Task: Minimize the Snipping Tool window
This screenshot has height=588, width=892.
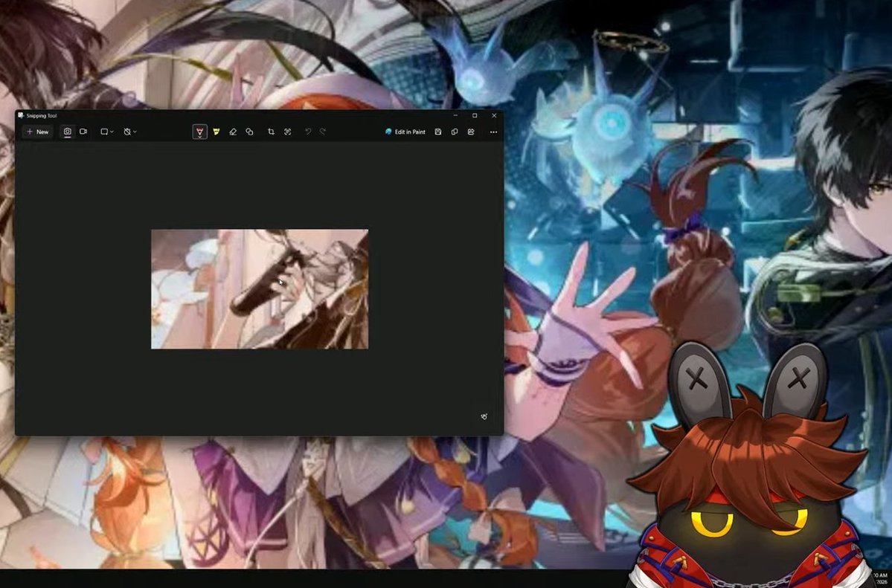Action: click(x=455, y=115)
